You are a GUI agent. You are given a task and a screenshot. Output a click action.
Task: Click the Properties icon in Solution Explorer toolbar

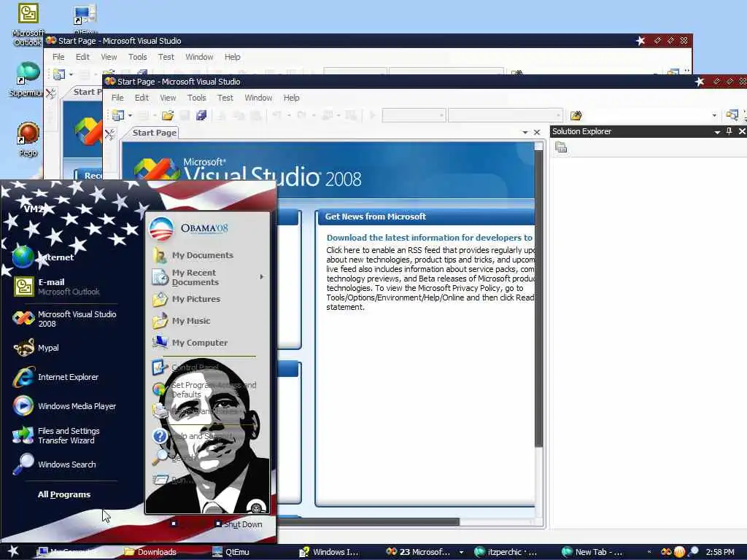point(561,147)
